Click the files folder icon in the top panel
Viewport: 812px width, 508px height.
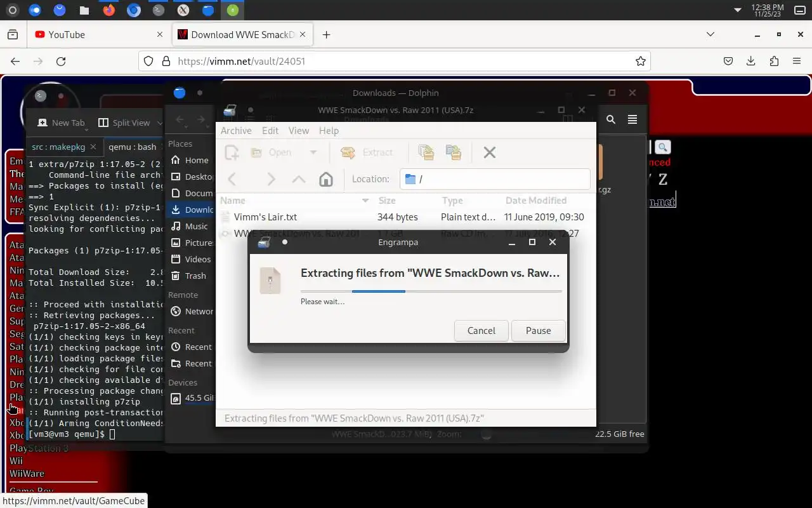(84, 10)
